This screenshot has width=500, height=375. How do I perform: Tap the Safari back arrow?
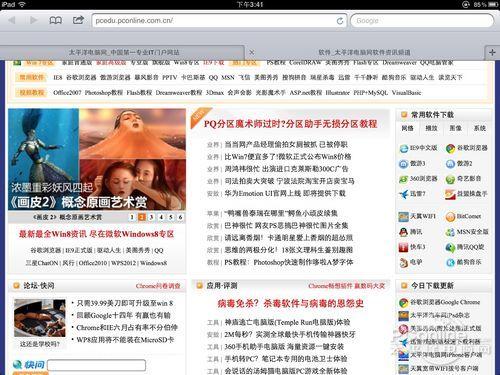click(x=12, y=20)
